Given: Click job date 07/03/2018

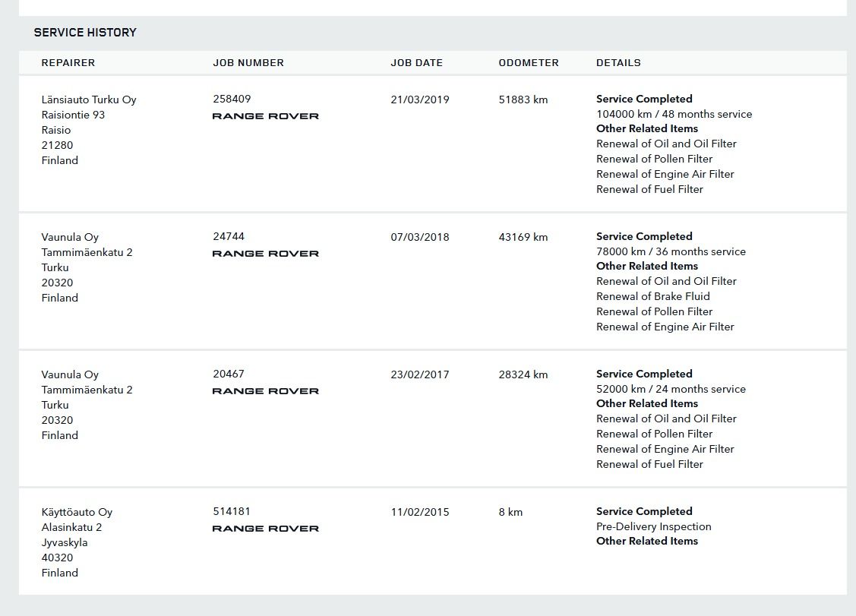Looking at the screenshot, I should [420, 237].
